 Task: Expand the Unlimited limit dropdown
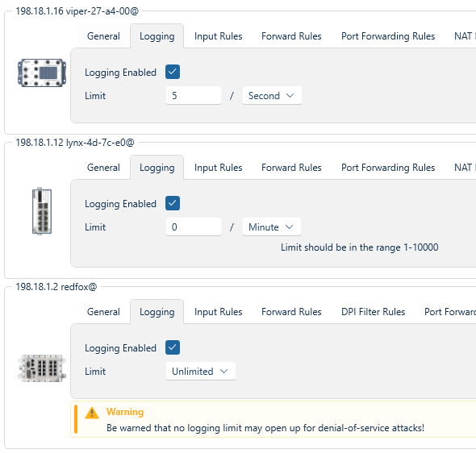(201, 371)
